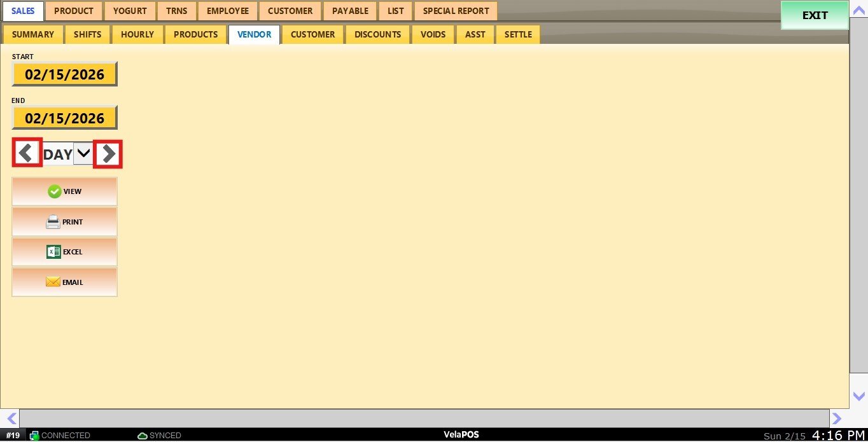This screenshot has height=442, width=868.
Task: Open the Yogurt top menu tab
Action: pos(130,11)
